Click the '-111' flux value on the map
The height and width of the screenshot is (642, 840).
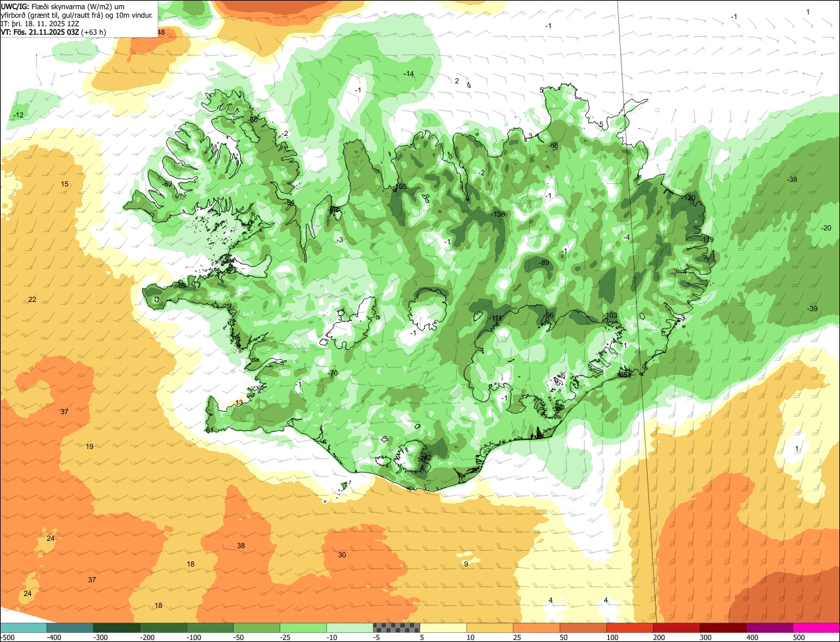point(495,318)
